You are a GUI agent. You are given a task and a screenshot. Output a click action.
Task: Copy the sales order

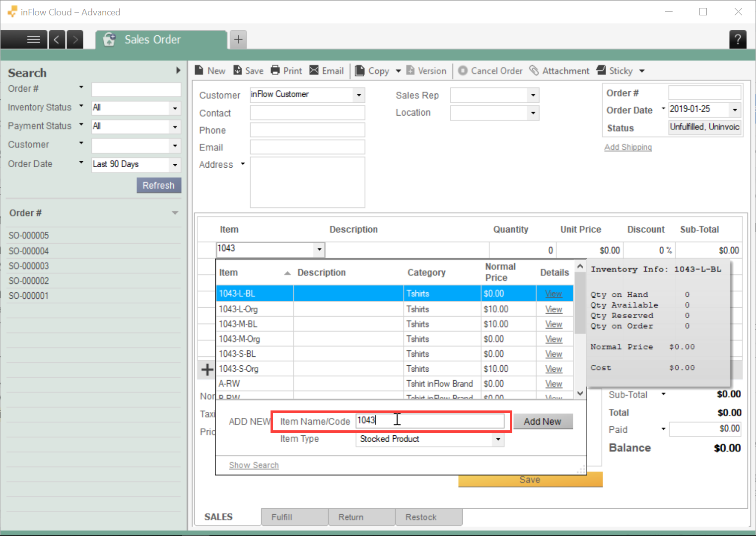pyautogui.click(x=373, y=70)
